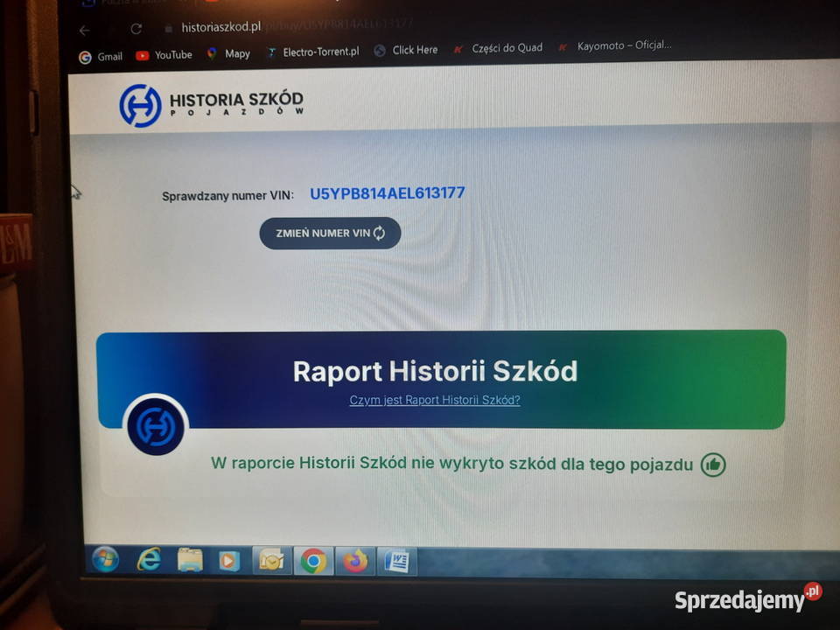Open the mail app icon in the taskbar
The image size is (840, 630).
pyautogui.click(x=271, y=561)
